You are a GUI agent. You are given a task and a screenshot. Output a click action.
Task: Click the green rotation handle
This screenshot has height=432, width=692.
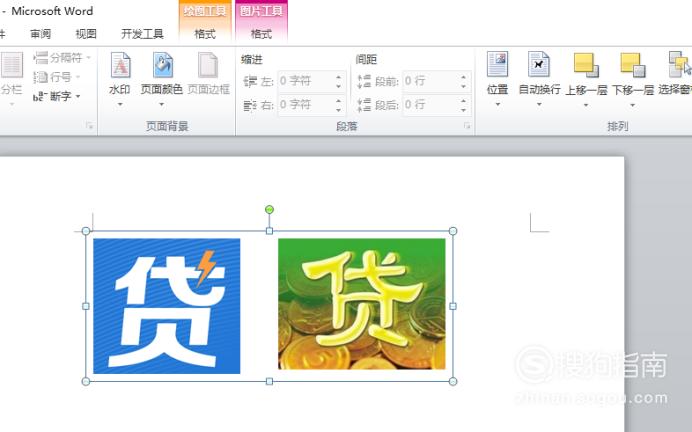click(269, 210)
